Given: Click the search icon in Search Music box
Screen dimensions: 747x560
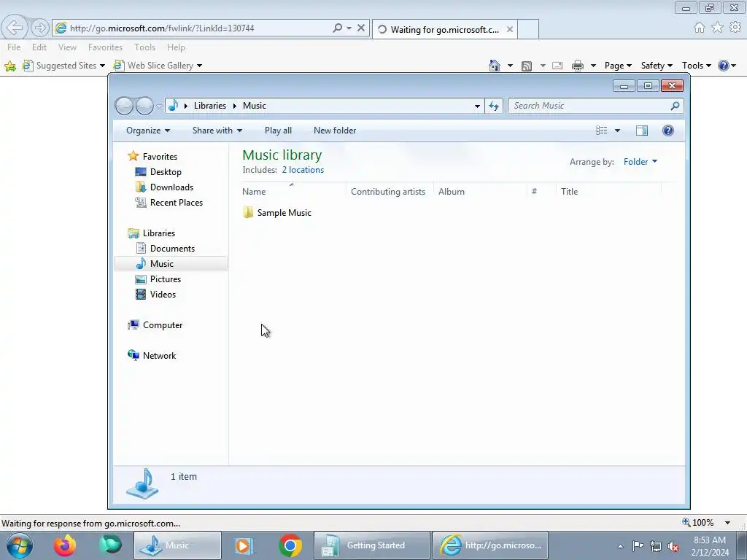Looking at the screenshot, I should click(675, 106).
